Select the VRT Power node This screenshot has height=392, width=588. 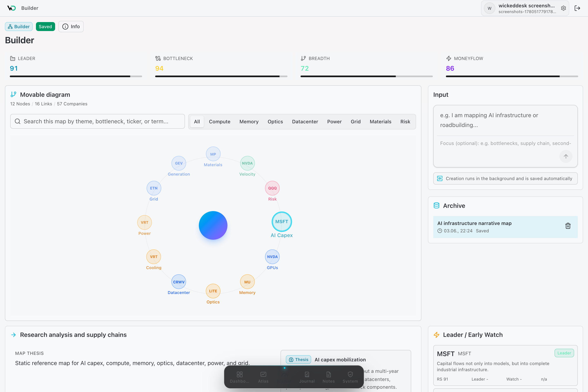click(145, 223)
